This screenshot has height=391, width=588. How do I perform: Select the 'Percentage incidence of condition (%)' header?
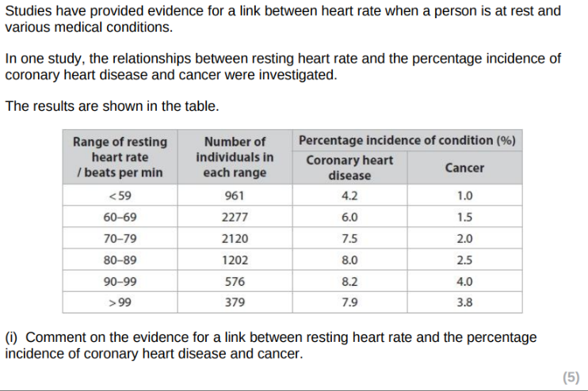tap(407, 140)
